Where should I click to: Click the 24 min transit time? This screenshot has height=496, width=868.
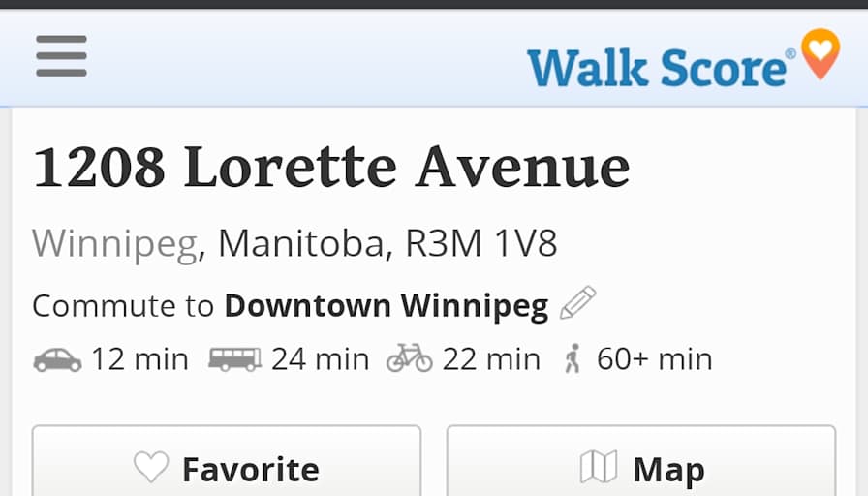coord(320,359)
